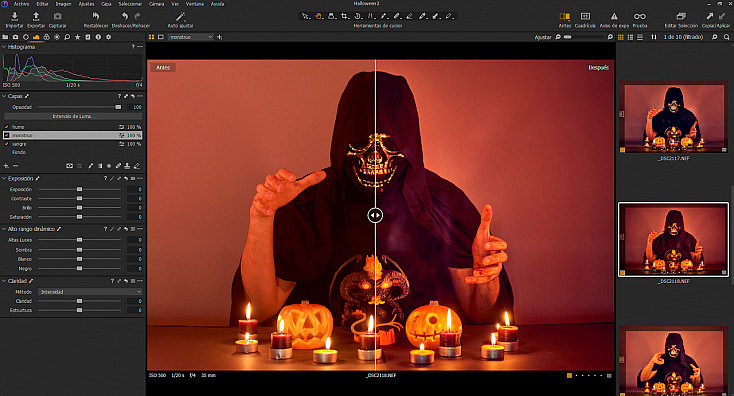
Task: Open the Ajustes menu
Action: 87,4
